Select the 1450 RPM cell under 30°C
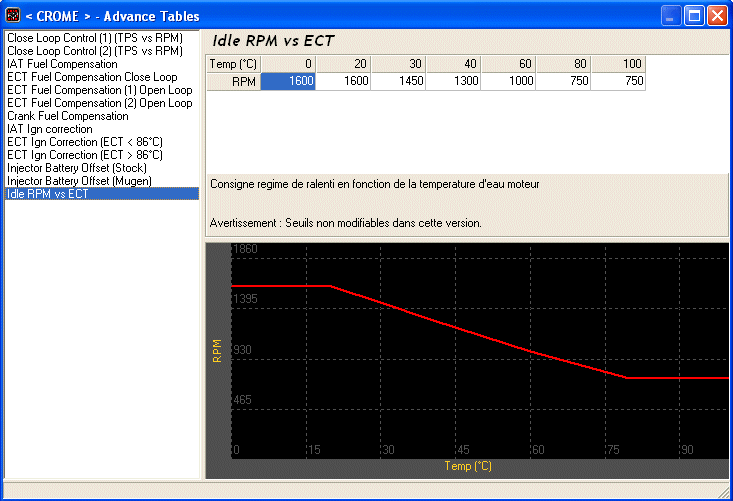 click(x=398, y=82)
